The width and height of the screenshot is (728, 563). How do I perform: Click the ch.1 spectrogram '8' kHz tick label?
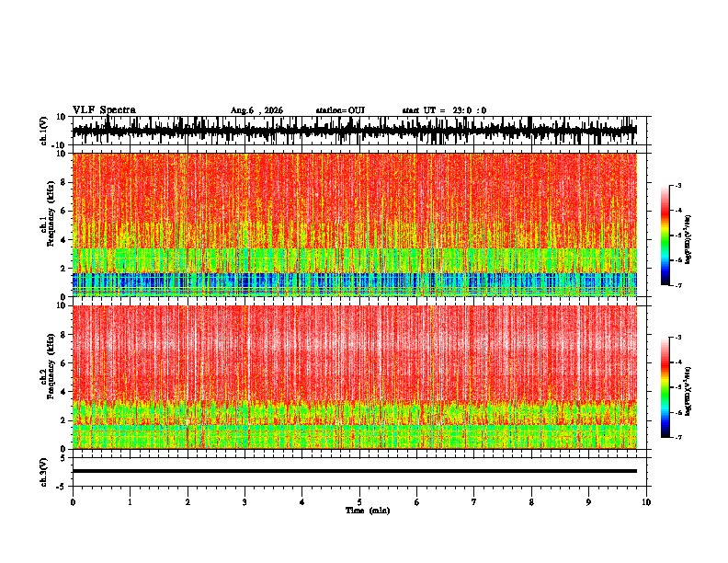(x=64, y=182)
